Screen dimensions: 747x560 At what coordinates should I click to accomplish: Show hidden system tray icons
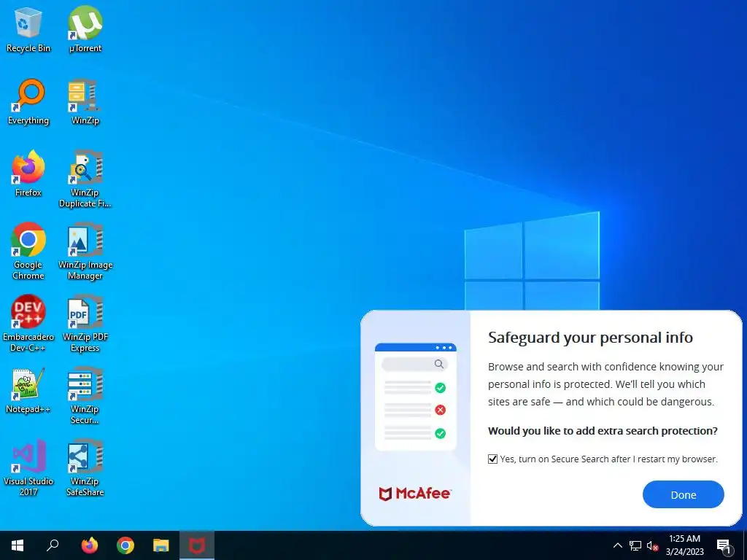pyautogui.click(x=617, y=545)
